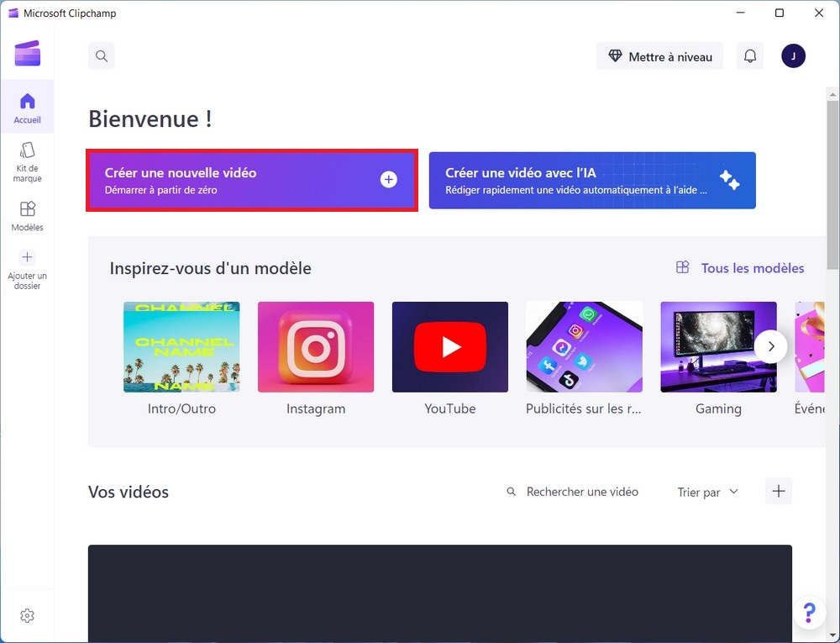Open settings gear in sidebar
This screenshot has height=643, width=840.
(28, 615)
